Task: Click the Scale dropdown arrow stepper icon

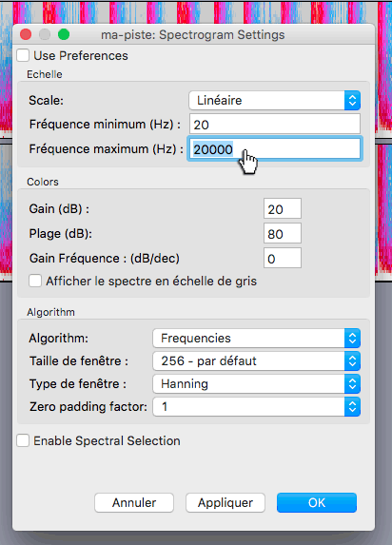Action: tap(352, 101)
